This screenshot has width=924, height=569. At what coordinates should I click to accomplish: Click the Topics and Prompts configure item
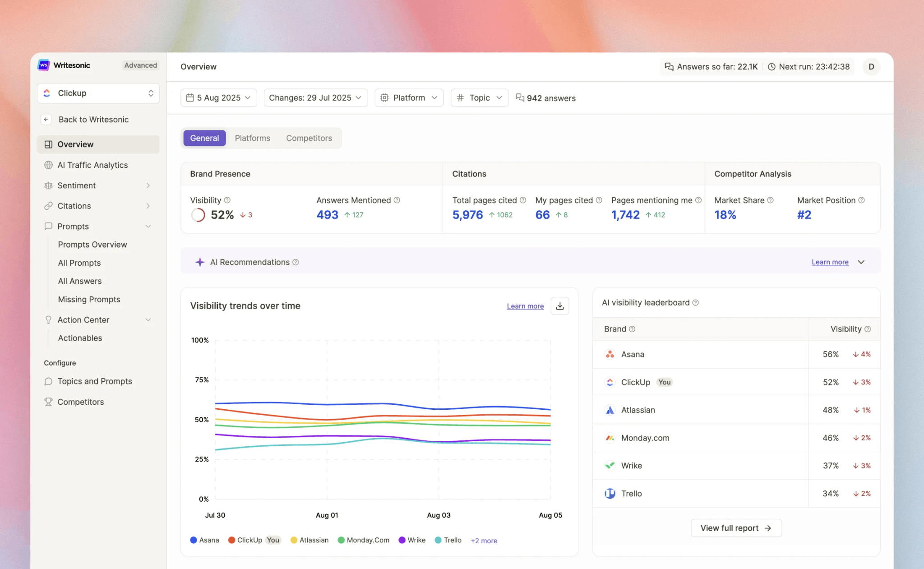coord(95,381)
